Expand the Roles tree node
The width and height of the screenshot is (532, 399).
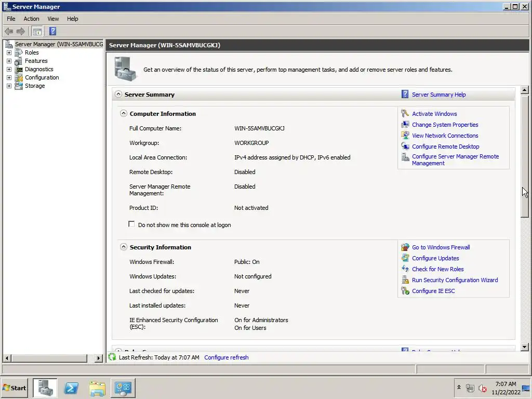[x=9, y=53]
